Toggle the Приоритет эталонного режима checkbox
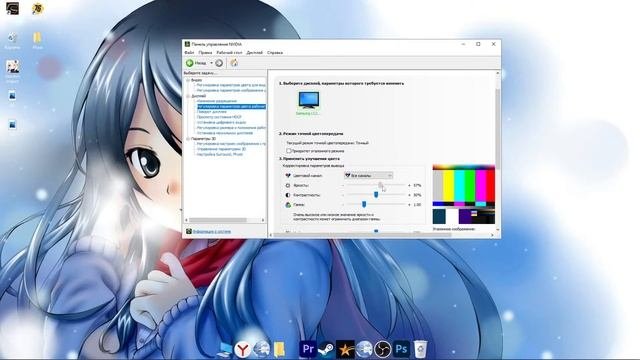The width and height of the screenshot is (640, 360). pyautogui.click(x=289, y=151)
